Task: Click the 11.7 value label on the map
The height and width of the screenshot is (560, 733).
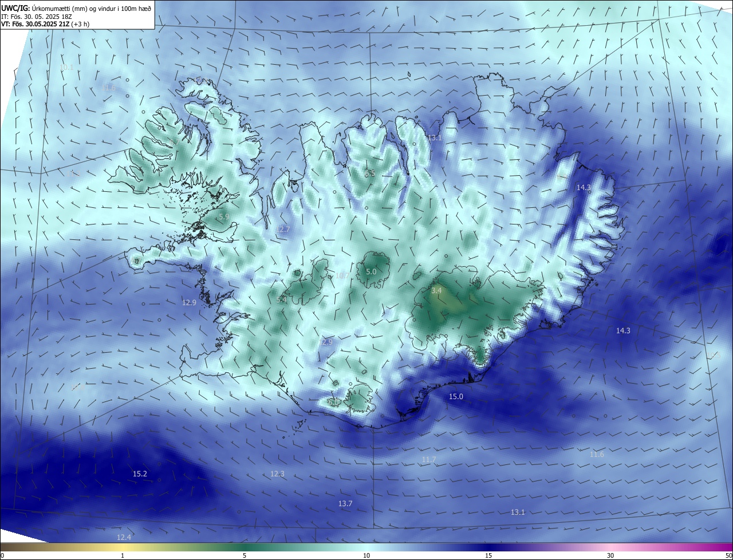Action: point(429,460)
